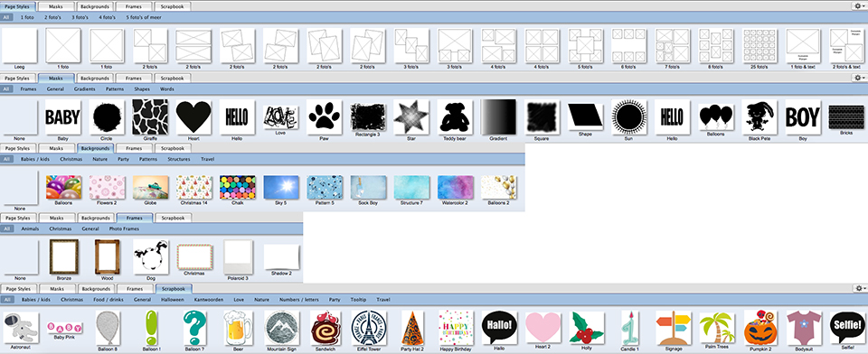Choose the Black Pete mask
The height and width of the screenshot is (354, 868).
point(759,116)
